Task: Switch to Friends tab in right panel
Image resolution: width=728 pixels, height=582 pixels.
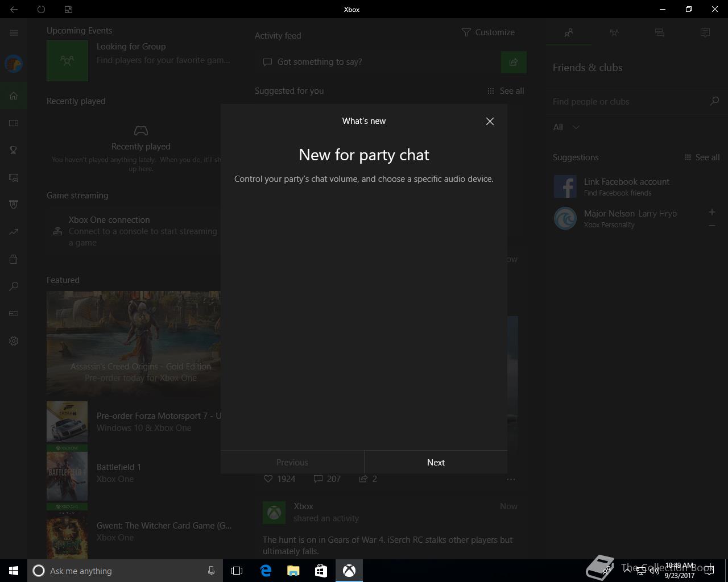Action: [569, 33]
